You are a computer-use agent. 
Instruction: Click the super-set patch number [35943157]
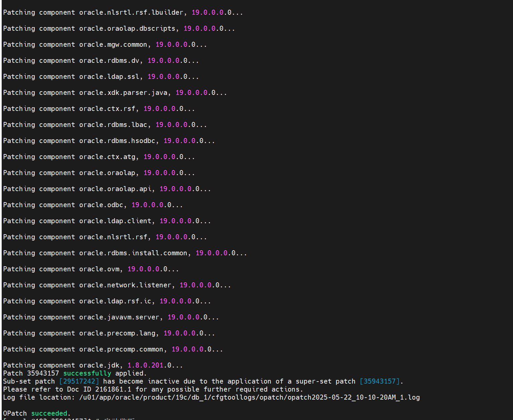(x=380, y=381)
